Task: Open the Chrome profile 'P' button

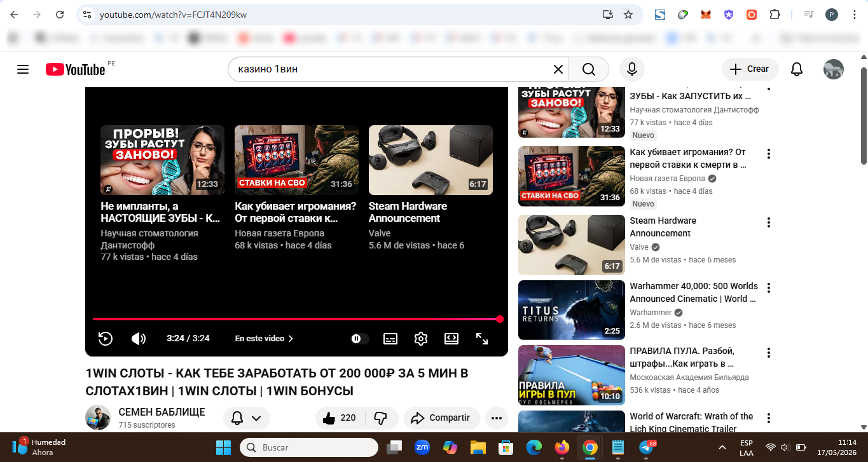Action: (832, 15)
